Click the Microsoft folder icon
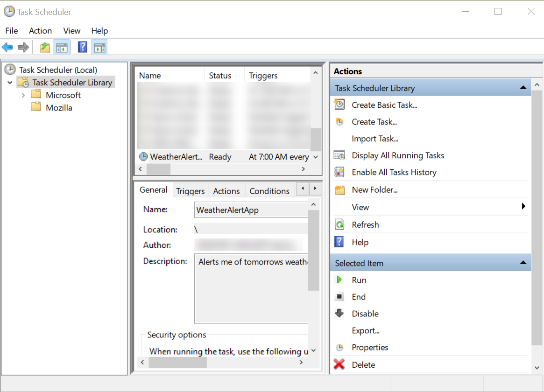Image resolution: width=544 pixels, height=392 pixels. [36, 95]
